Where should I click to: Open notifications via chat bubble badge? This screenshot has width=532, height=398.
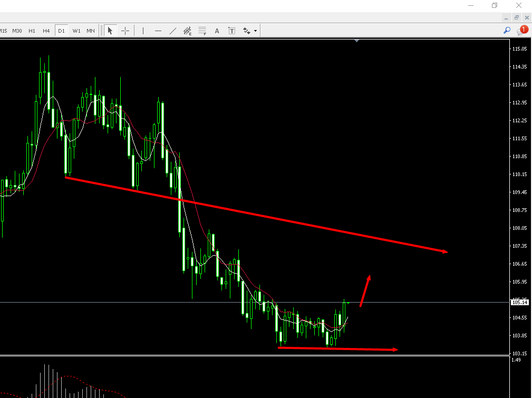click(523, 30)
